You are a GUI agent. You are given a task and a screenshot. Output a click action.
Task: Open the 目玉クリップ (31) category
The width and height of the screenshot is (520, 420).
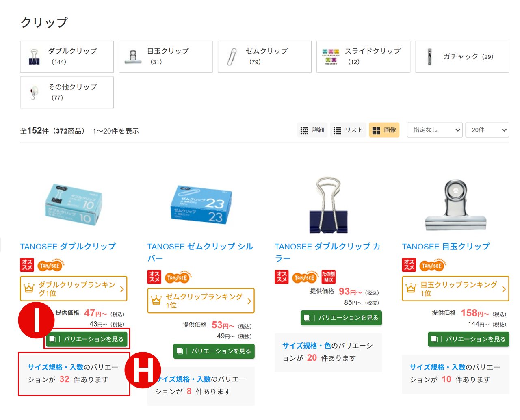(166, 56)
